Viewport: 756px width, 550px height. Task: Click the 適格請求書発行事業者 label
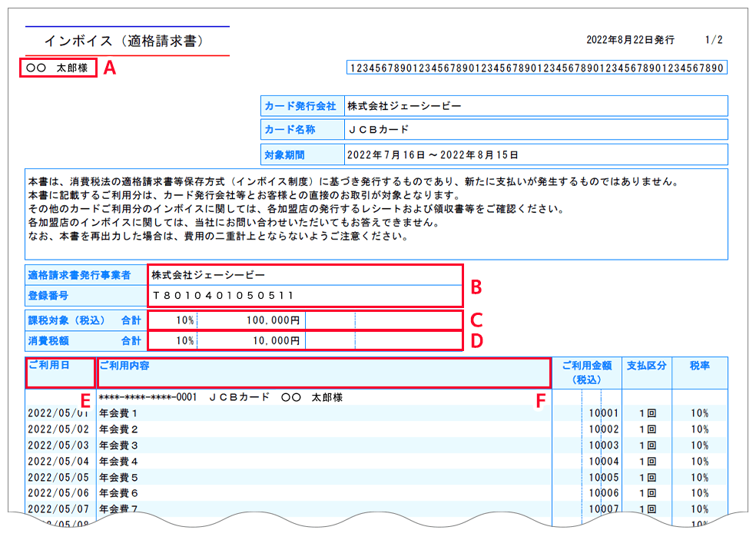pyautogui.click(x=79, y=275)
